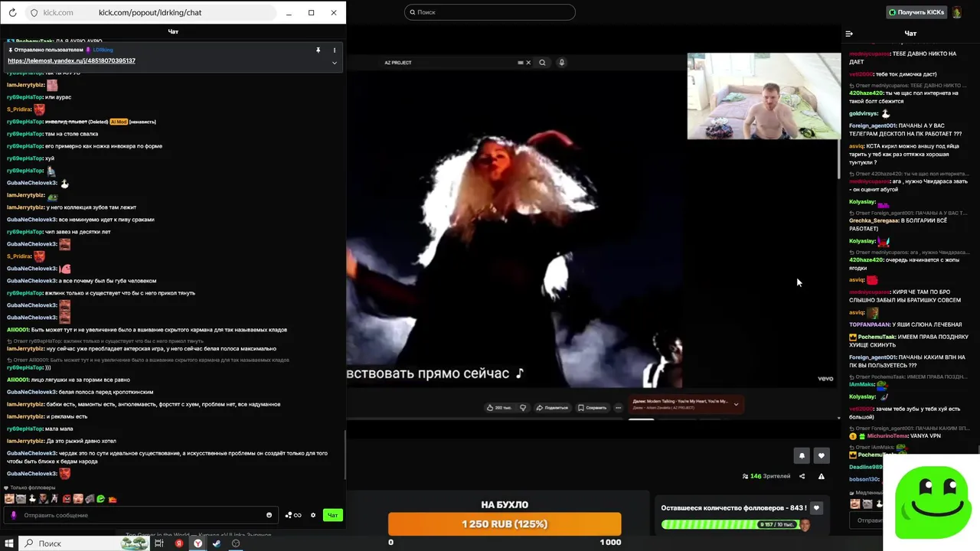Click the follow heart button under stream
The height and width of the screenshot is (551, 980).
[x=822, y=455]
